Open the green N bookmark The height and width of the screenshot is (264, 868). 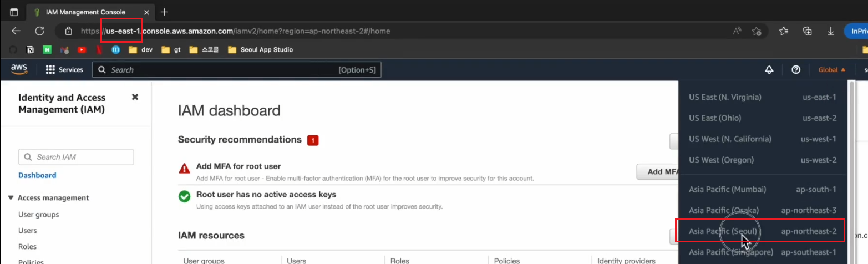click(48, 50)
